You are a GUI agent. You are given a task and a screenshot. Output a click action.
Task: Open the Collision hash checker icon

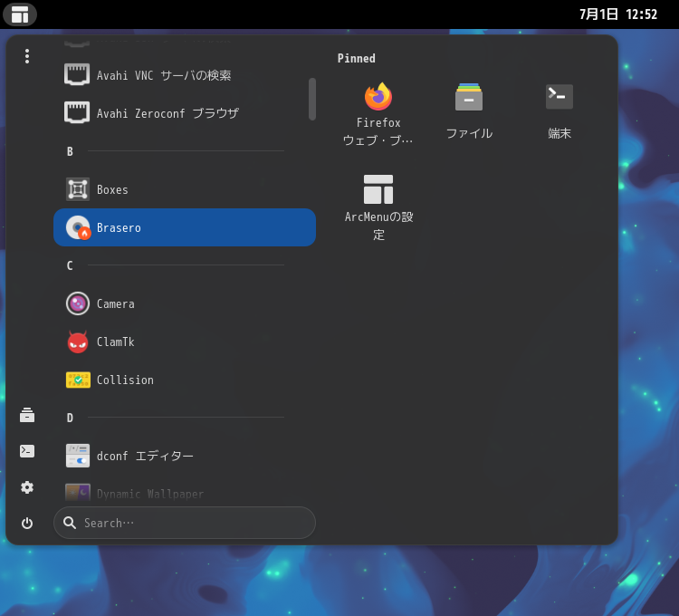(x=78, y=380)
